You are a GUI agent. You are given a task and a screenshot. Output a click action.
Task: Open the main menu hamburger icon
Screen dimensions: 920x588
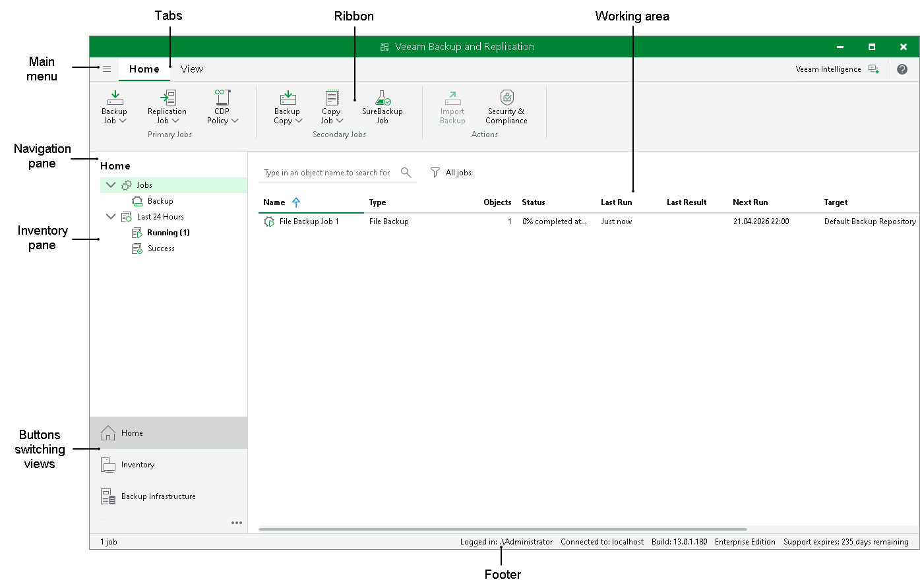point(107,69)
